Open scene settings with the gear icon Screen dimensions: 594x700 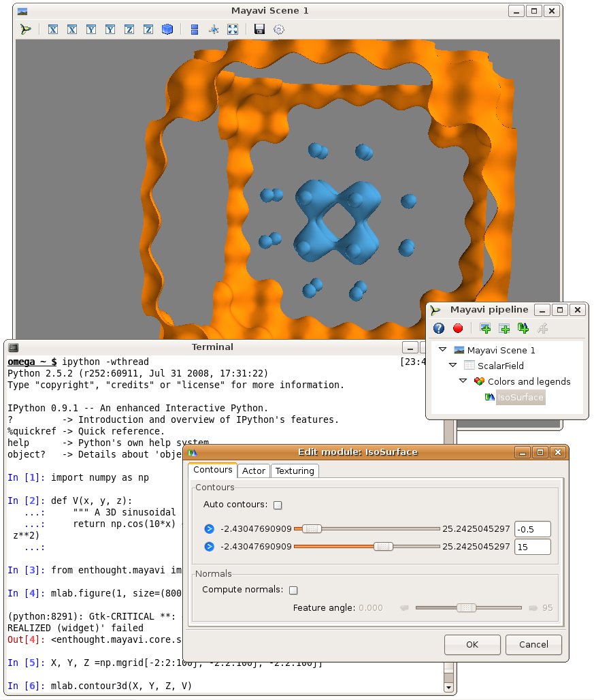278,29
